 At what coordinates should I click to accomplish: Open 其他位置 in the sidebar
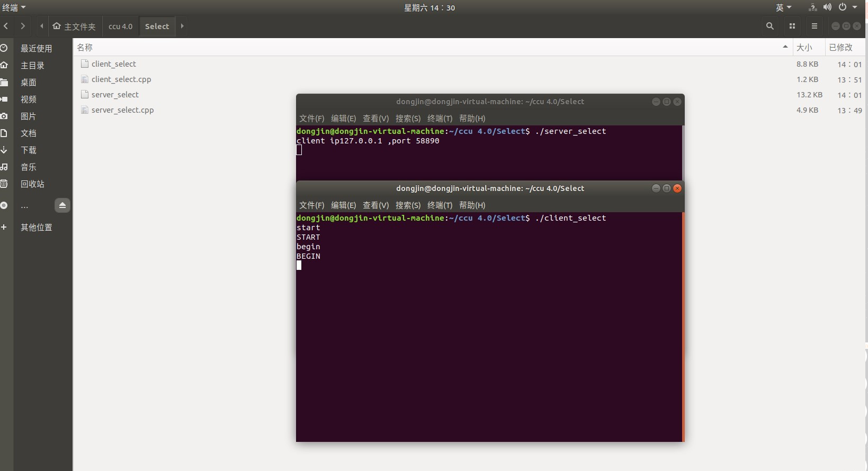click(x=35, y=227)
